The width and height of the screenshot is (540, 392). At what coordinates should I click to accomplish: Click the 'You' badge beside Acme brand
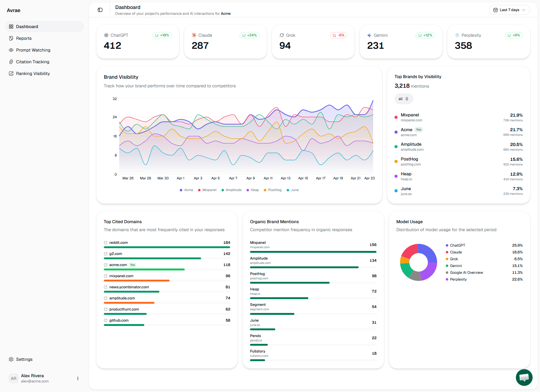click(x=419, y=130)
